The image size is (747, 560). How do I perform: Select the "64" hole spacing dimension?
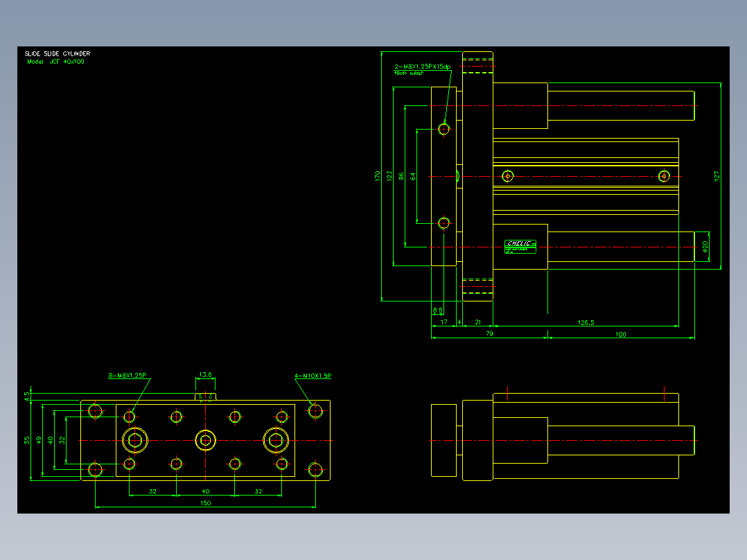pyautogui.click(x=413, y=176)
